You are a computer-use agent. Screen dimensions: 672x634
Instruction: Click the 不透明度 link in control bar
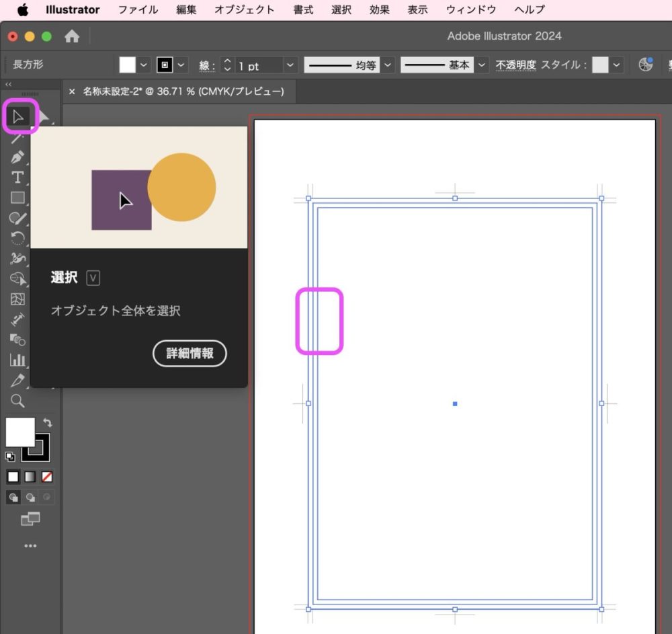(x=515, y=65)
